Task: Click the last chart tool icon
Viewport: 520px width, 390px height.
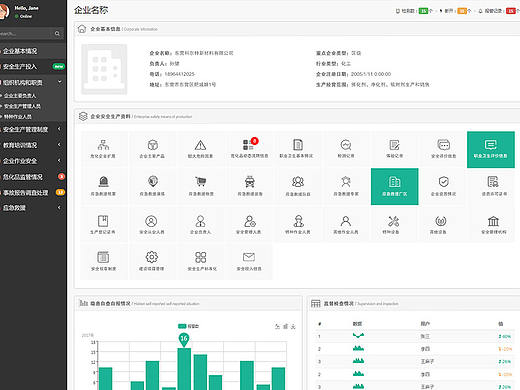Action: (x=293, y=327)
